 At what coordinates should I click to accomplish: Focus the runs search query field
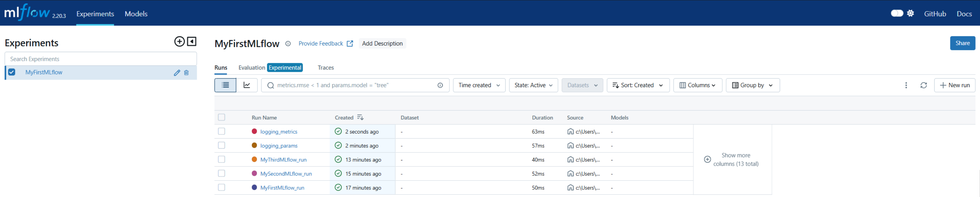(x=355, y=85)
